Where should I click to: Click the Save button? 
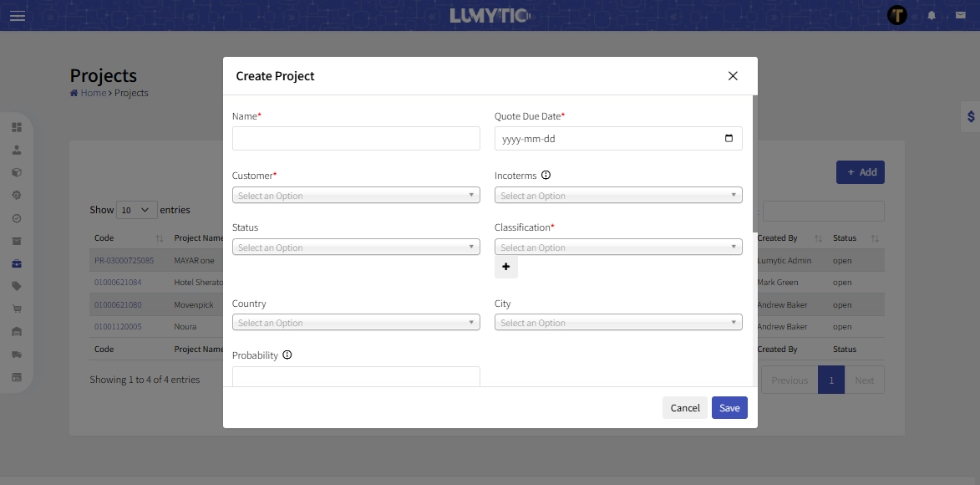point(729,408)
